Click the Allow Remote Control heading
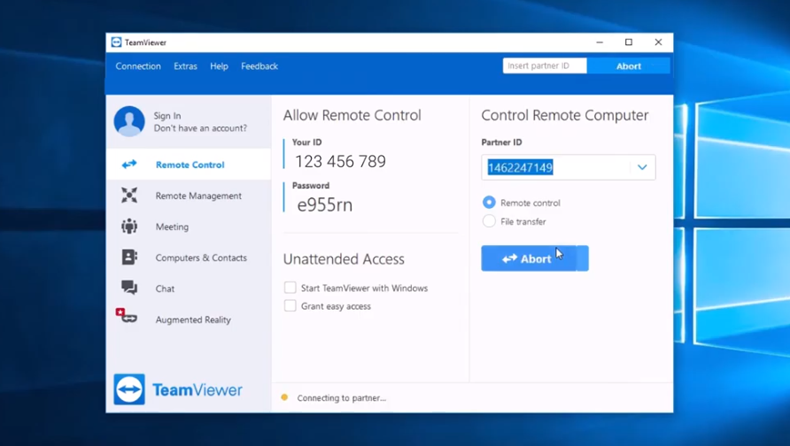790x446 pixels. [x=352, y=115]
